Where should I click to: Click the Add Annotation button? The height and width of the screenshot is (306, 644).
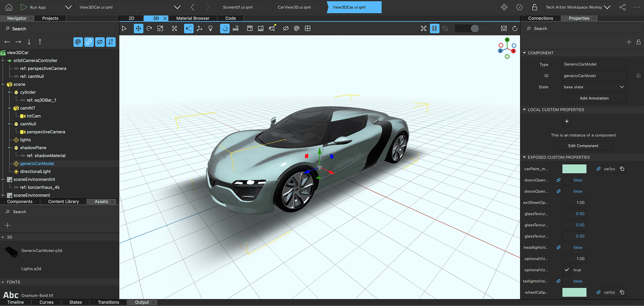(594, 98)
